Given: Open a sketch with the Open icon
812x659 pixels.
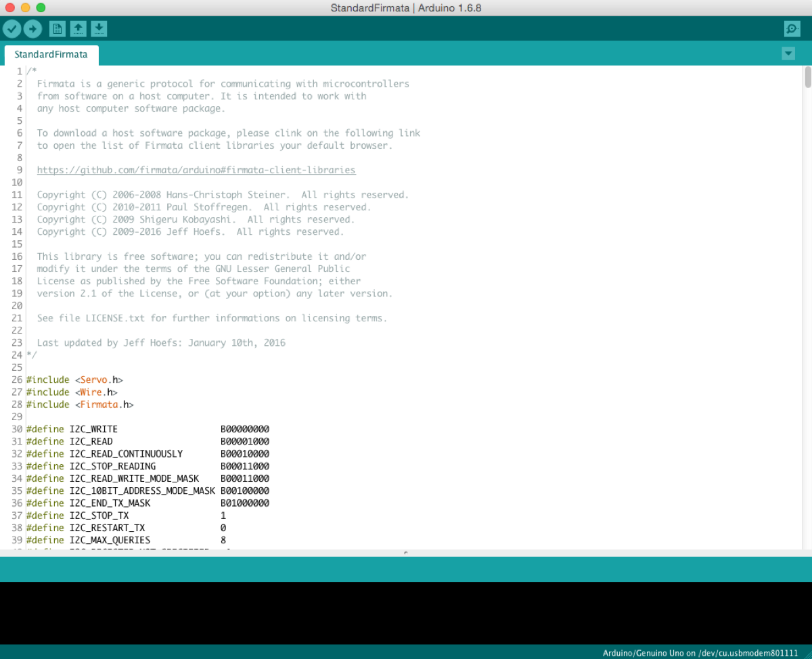Looking at the screenshot, I should (x=78, y=28).
